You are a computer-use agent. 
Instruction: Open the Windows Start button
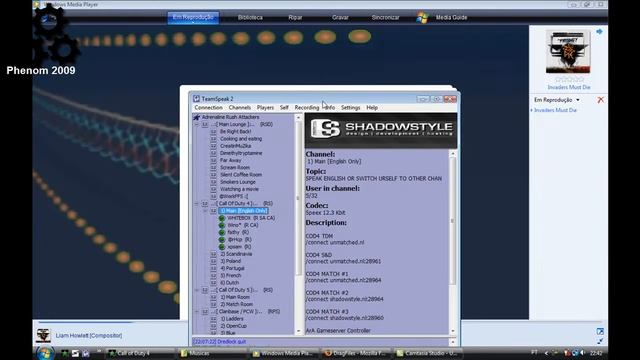click(x=45, y=353)
